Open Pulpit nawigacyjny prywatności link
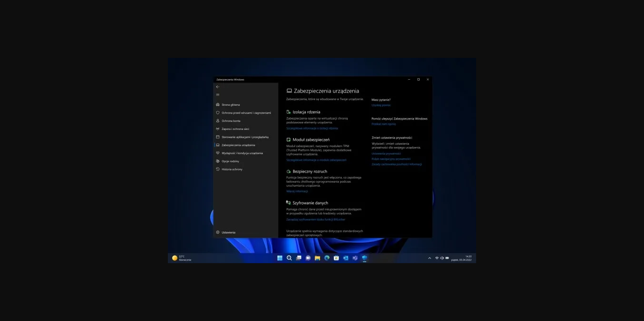Screen dimensions: 644x321 391,159
